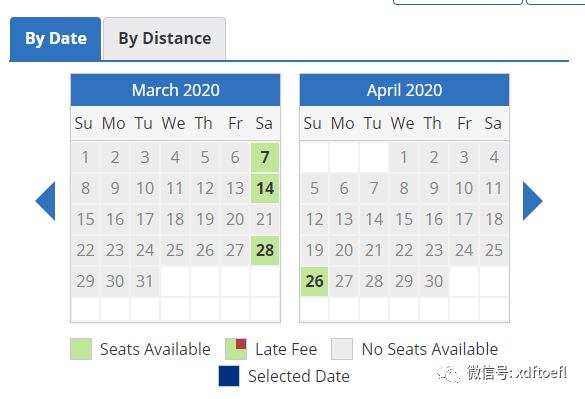Select the By Date tab
The height and width of the screenshot is (399, 585).
click(56, 38)
